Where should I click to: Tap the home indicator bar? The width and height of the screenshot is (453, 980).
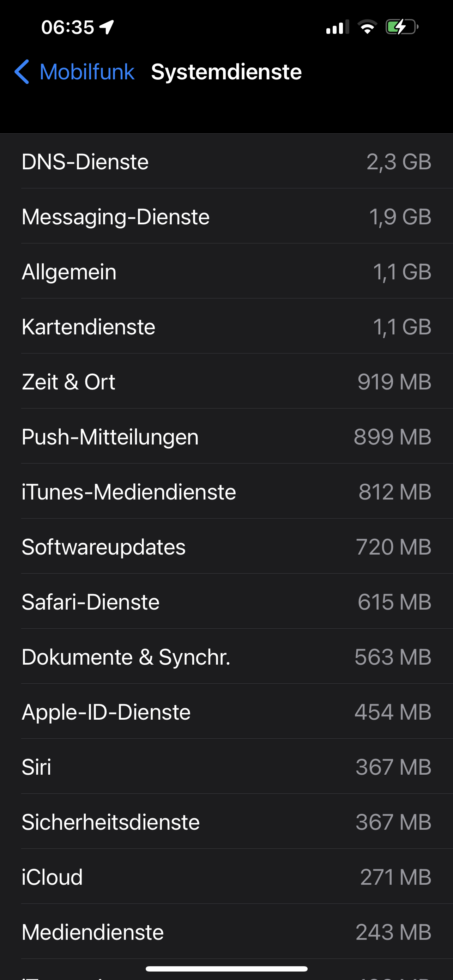pos(226,969)
